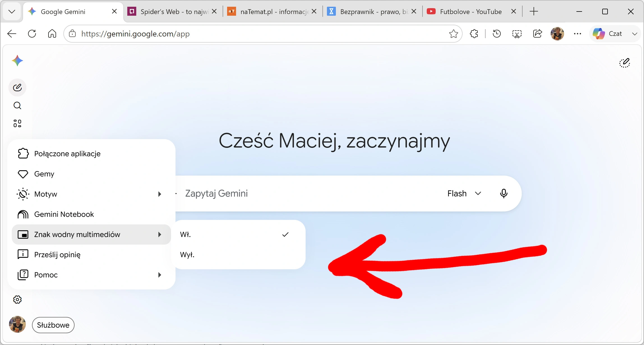Open the browser profile avatar in toolbar
The image size is (644, 345).
click(x=557, y=34)
